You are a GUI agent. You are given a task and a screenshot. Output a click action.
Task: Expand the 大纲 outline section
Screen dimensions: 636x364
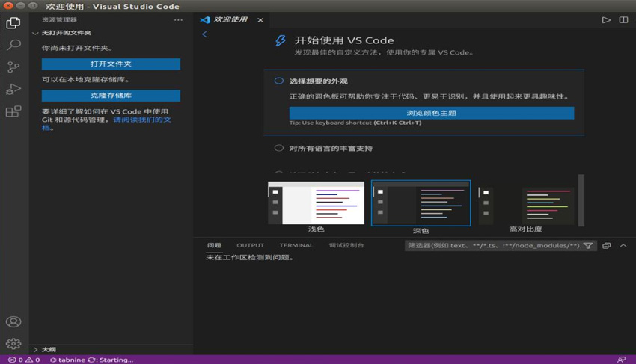(45, 349)
